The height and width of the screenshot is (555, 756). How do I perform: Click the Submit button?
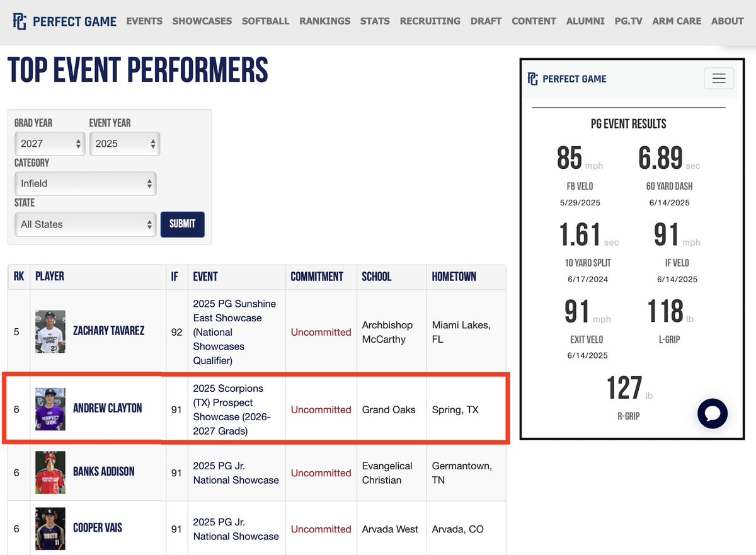(x=183, y=224)
